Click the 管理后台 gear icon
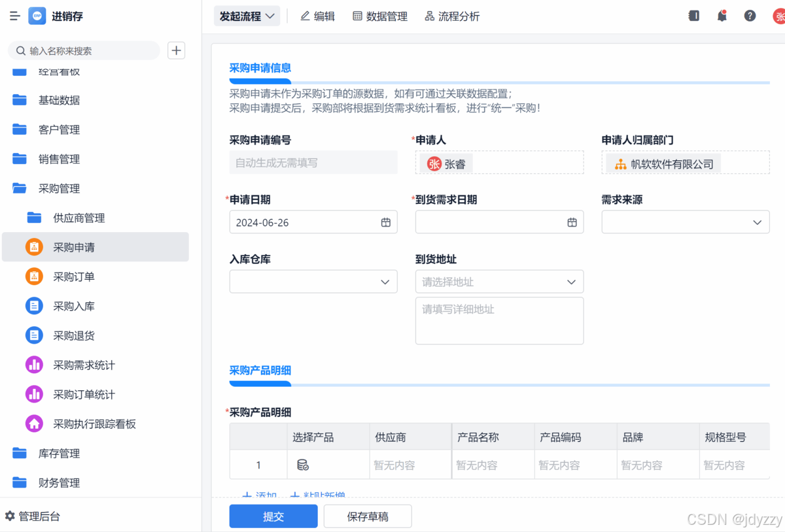Viewport: 785px width, 532px height. [x=10, y=516]
